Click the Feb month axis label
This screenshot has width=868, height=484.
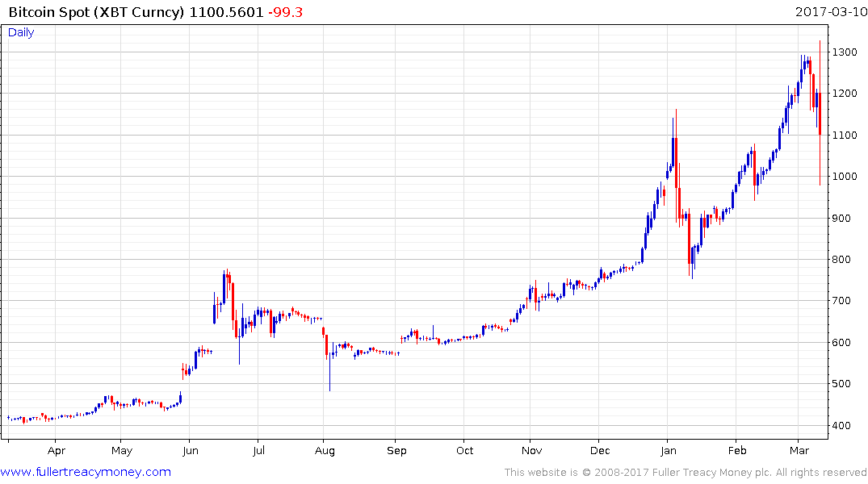click(x=737, y=451)
